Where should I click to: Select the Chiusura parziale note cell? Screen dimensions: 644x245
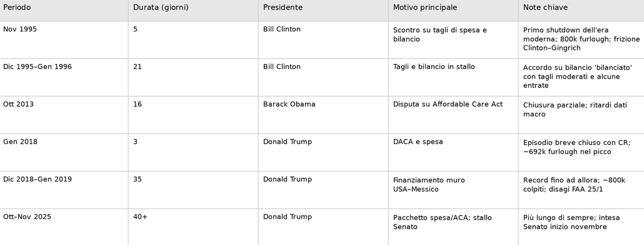575,109
